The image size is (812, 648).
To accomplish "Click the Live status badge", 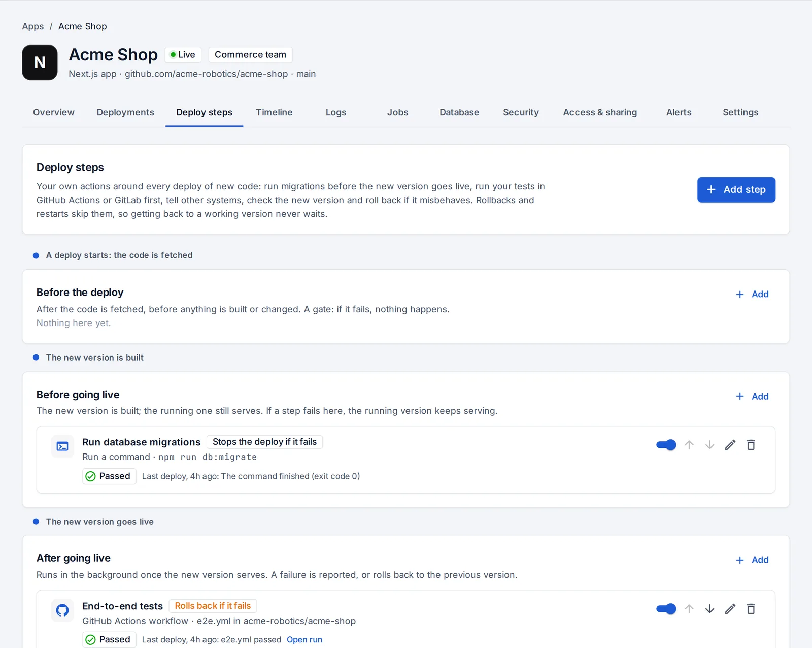I will (183, 55).
